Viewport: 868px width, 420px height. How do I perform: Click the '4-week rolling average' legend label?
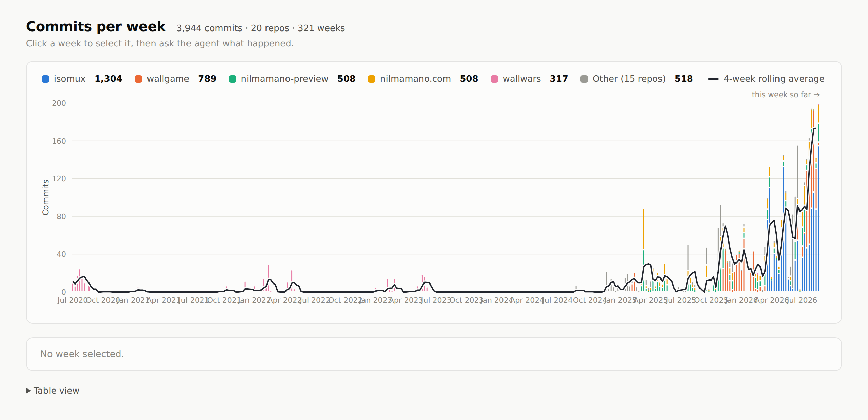click(774, 79)
